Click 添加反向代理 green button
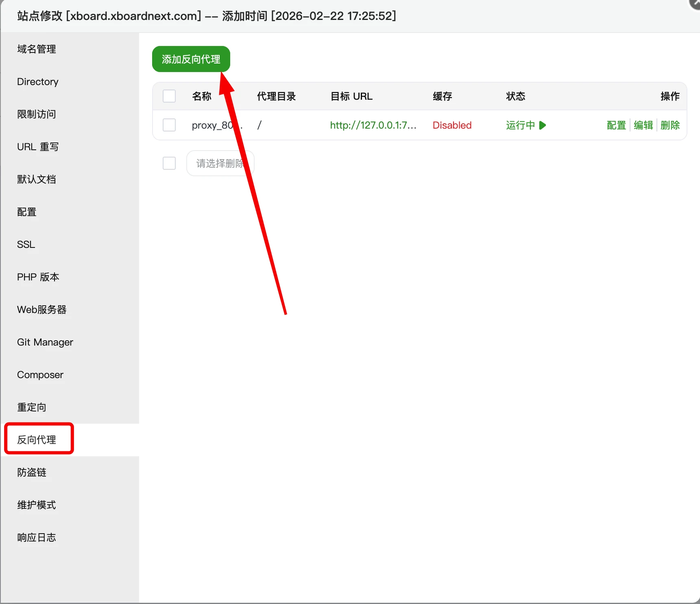 (191, 59)
